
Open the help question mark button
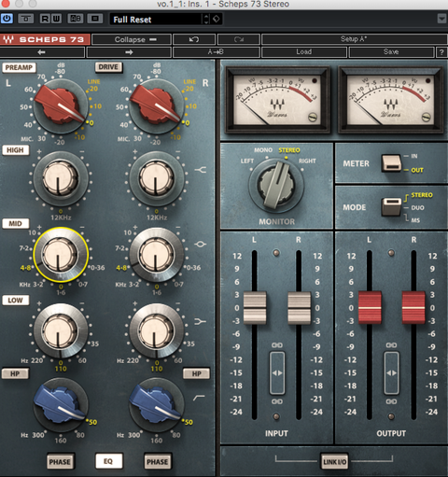click(441, 52)
